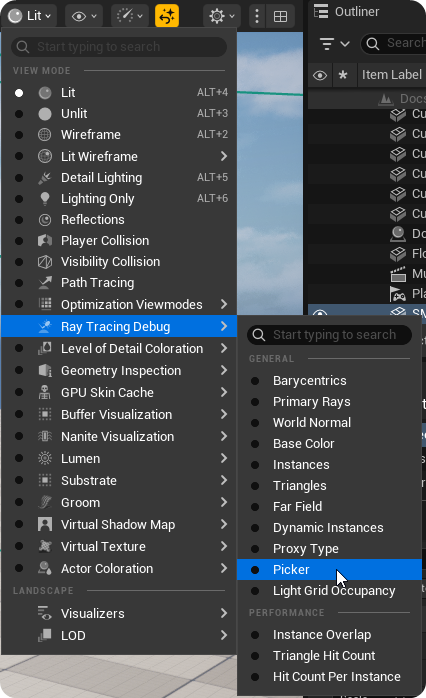Select the Barycentrics radio button
The image size is (426, 698).
(x=255, y=381)
